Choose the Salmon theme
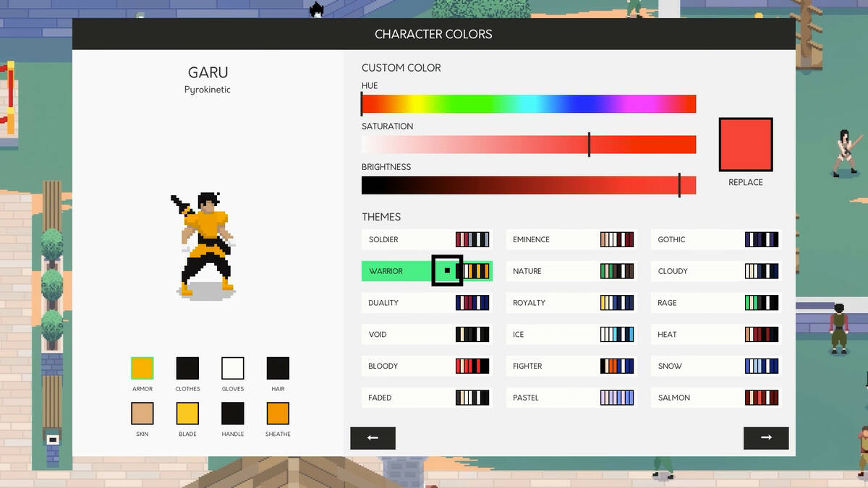The image size is (868, 488). 716,398
